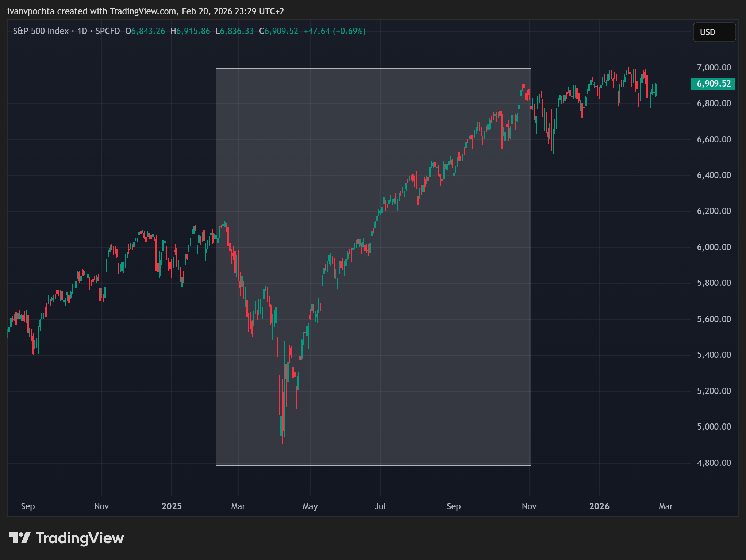Click the Mar label before 2026 end

[x=665, y=506]
